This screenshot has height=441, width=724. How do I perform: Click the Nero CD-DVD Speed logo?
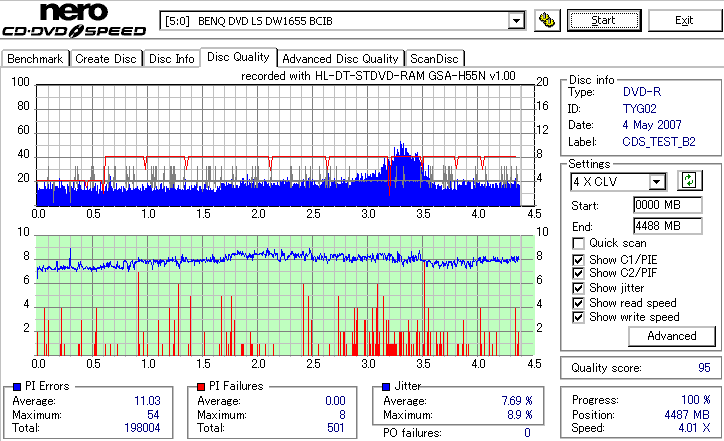[x=74, y=20]
